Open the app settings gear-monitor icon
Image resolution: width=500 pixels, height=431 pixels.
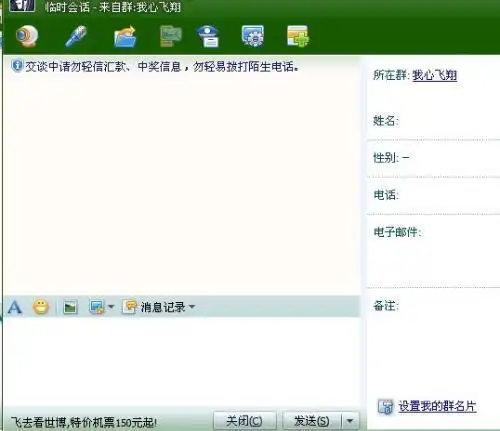pyautogui.click(x=253, y=36)
